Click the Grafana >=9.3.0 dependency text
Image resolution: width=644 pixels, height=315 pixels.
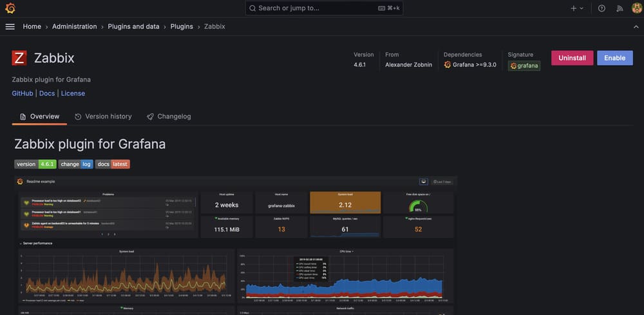pyautogui.click(x=475, y=65)
